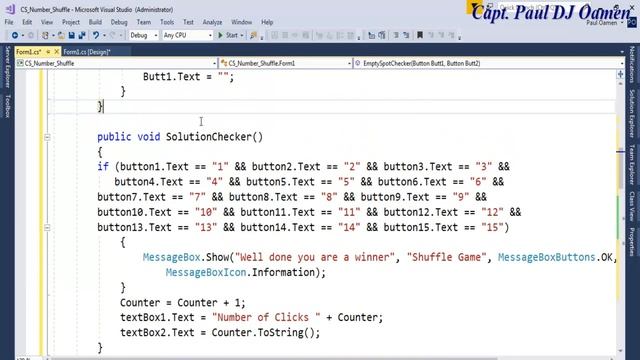The width and height of the screenshot is (640, 360).
Task: Open the dropdown arrow next to Start
Action: click(242, 36)
